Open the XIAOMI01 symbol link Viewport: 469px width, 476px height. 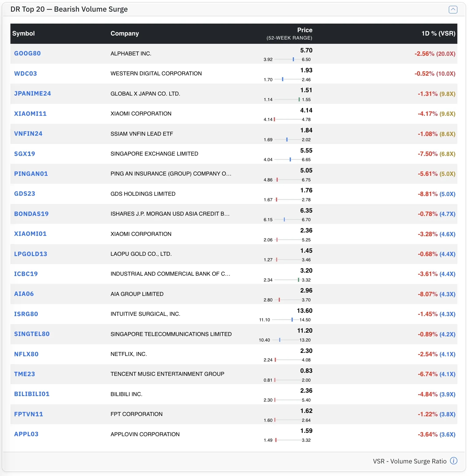[x=30, y=234]
